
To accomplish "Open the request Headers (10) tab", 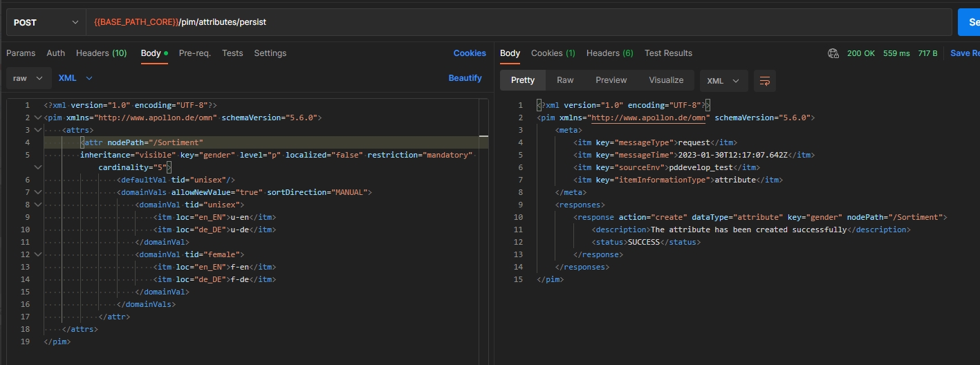I will (101, 53).
